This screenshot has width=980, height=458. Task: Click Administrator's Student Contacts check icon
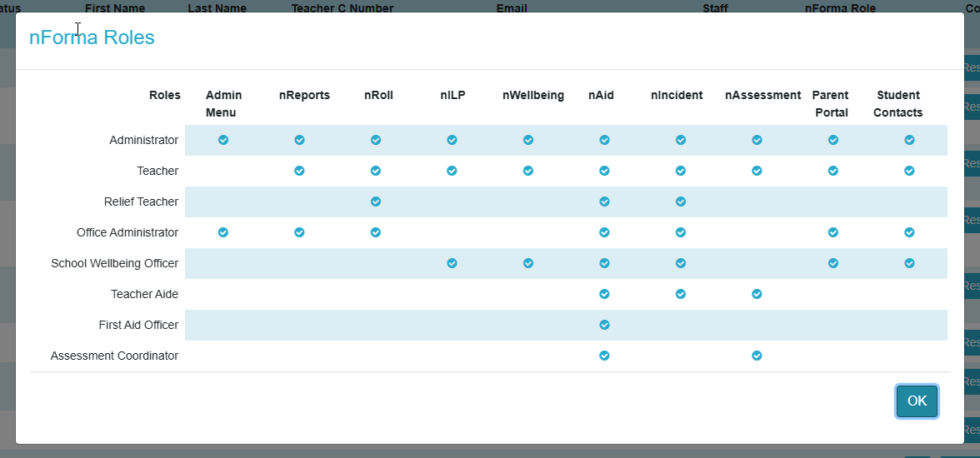pyautogui.click(x=909, y=140)
